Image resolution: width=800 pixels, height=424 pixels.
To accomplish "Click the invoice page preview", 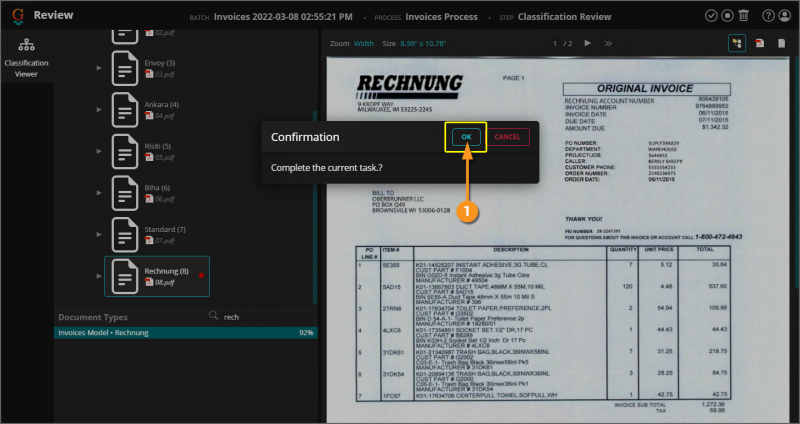I will tap(558, 239).
